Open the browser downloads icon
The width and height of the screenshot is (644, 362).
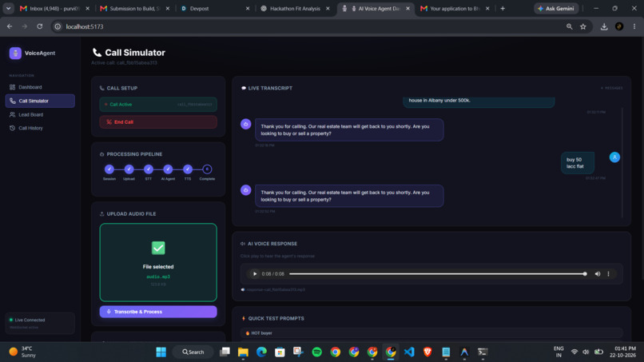604,26
